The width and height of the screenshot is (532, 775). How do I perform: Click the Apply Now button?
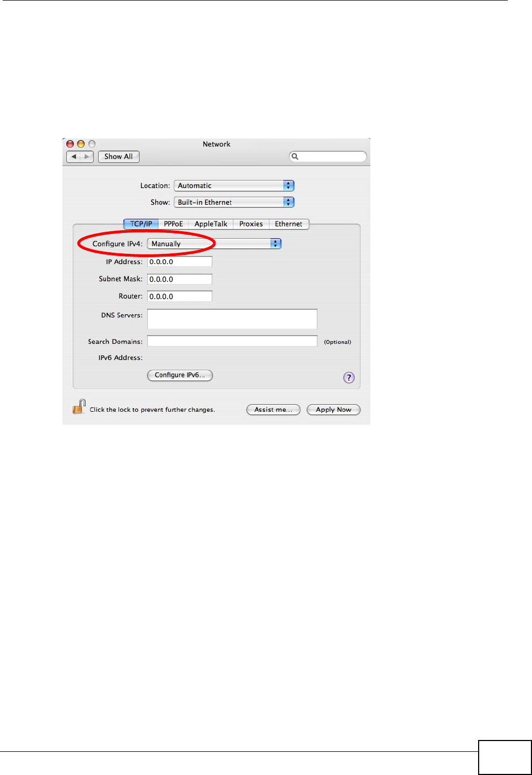[x=334, y=410]
